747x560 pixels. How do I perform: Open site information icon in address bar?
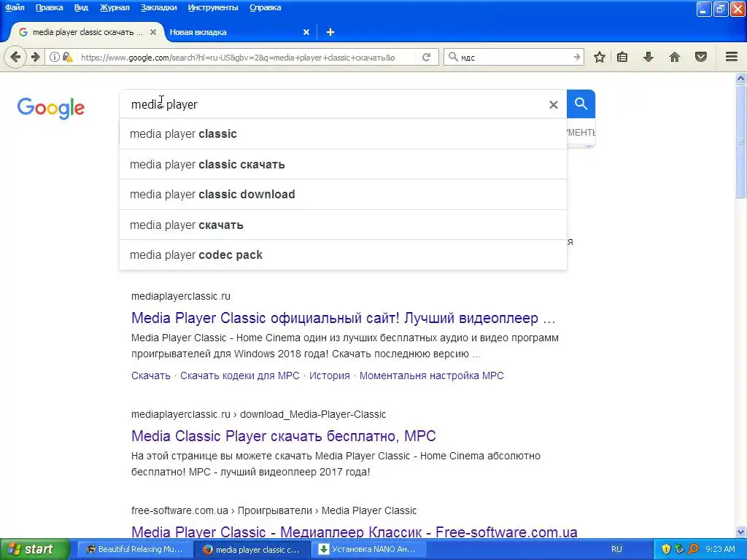tap(55, 57)
